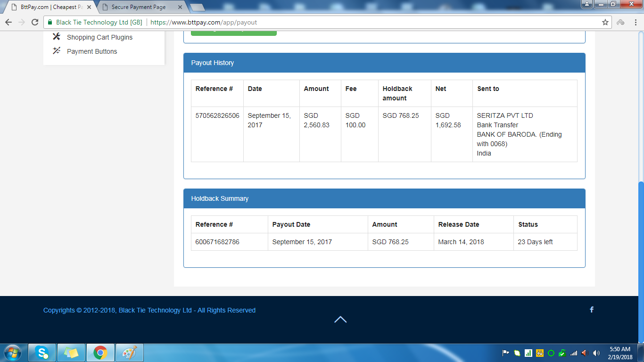
Task: Close the BttPay.com browser tab
Action: pyautogui.click(x=90, y=7)
